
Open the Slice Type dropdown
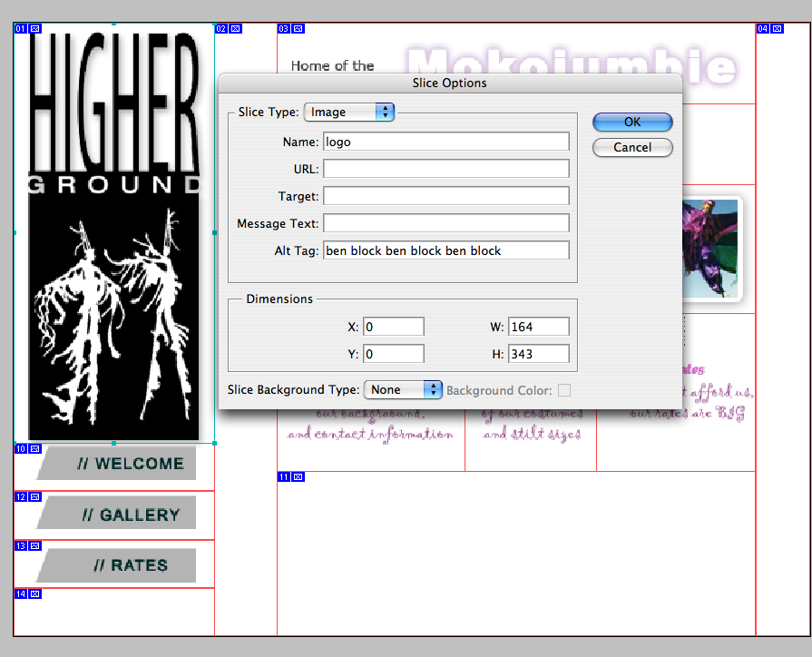click(x=349, y=112)
